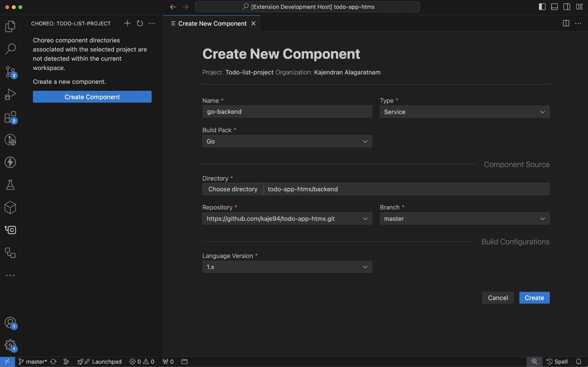This screenshot has height=367, width=588.
Task: Click the folder icon in the status bar
Action: [184, 361]
